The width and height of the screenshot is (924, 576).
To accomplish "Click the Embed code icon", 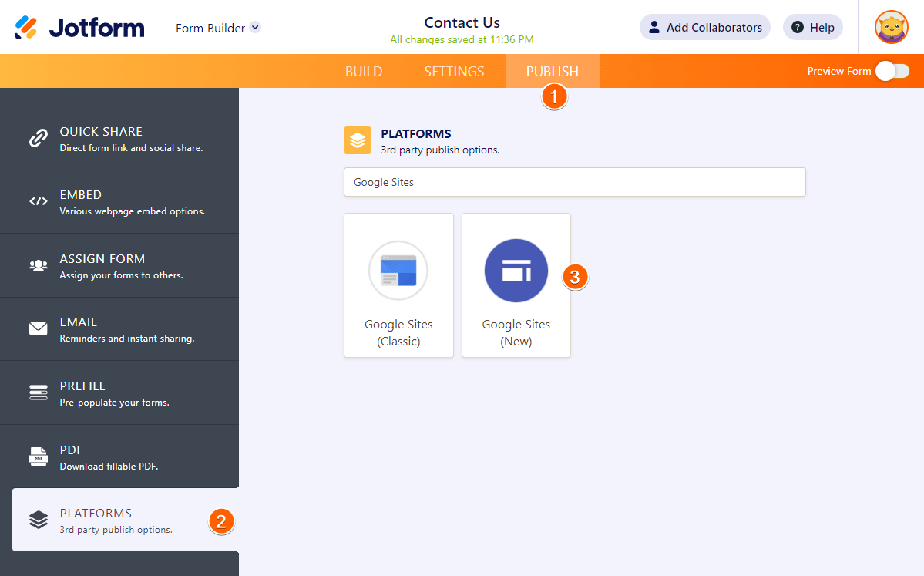I will 39,201.
